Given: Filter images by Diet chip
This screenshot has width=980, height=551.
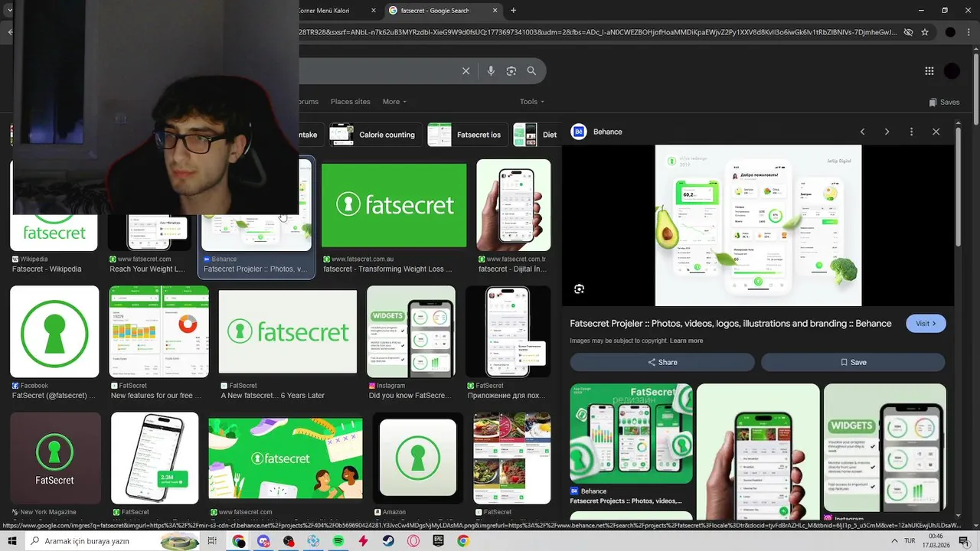Looking at the screenshot, I should click(x=536, y=135).
